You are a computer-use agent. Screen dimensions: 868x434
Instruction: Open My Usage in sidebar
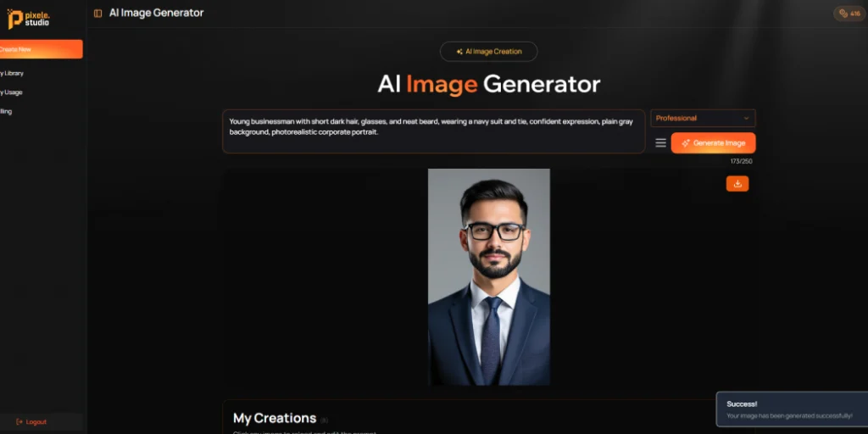(11, 92)
